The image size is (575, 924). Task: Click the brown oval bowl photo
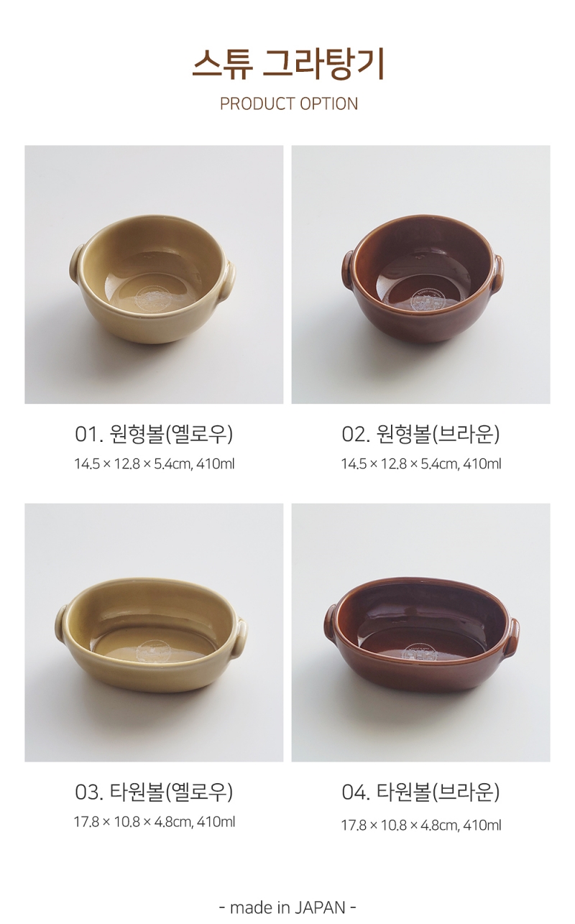(x=420, y=632)
